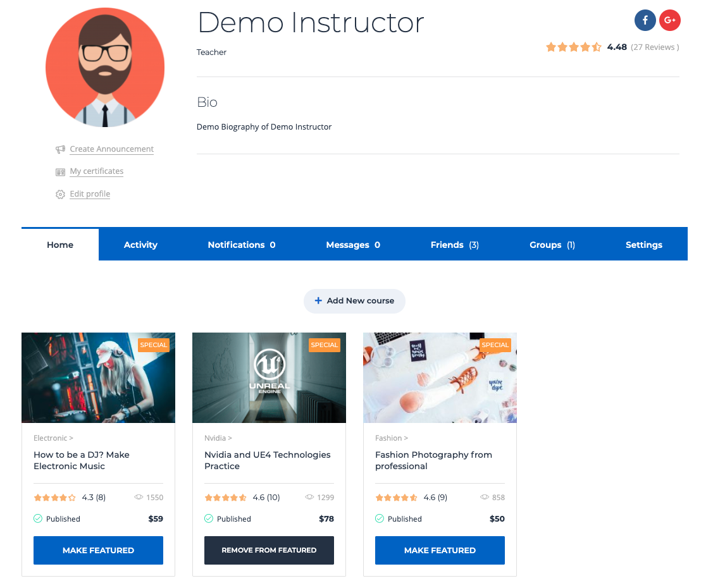The image size is (713, 588).
Task: Click the Facebook social icon
Action: coord(645,21)
